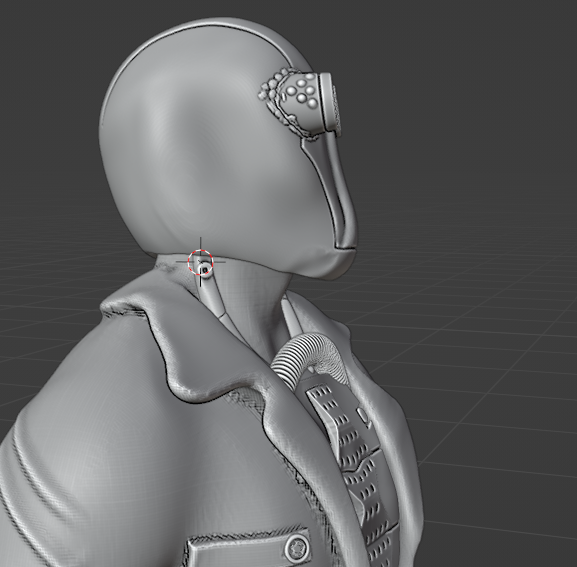Click the 3D cursor at the neck
The height and width of the screenshot is (567, 577).
tap(201, 262)
